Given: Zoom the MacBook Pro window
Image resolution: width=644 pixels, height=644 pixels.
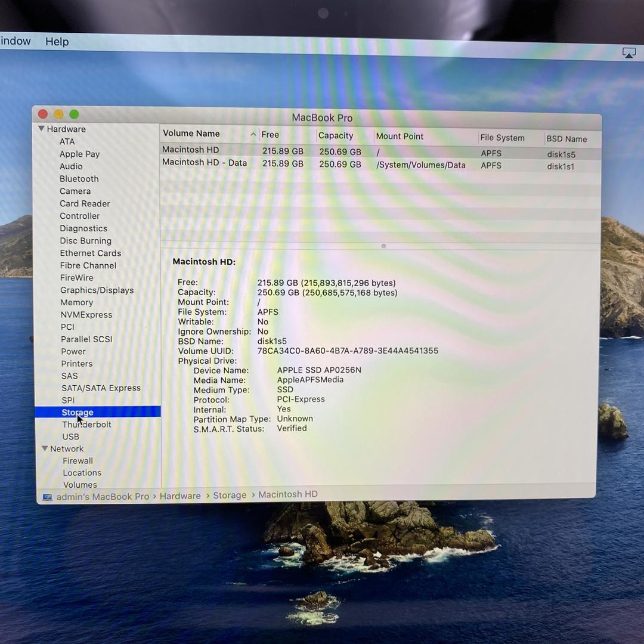Looking at the screenshot, I should click(x=75, y=114).
